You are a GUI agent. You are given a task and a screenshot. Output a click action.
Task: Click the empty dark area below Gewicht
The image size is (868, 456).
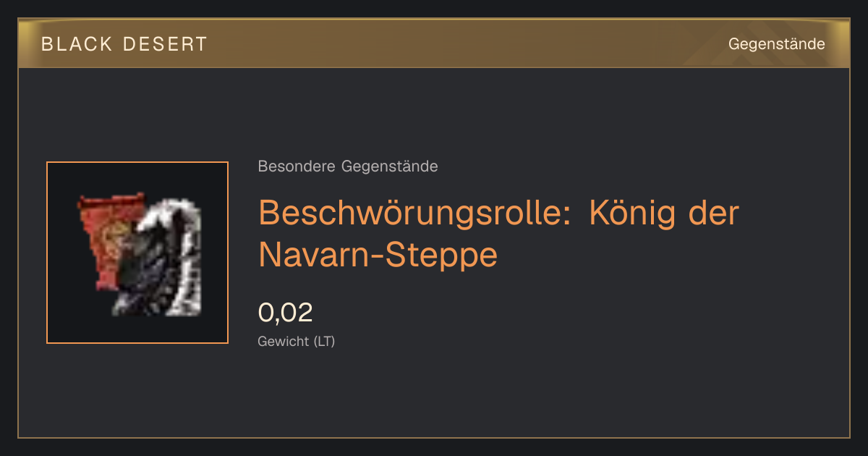click(434, 394)
